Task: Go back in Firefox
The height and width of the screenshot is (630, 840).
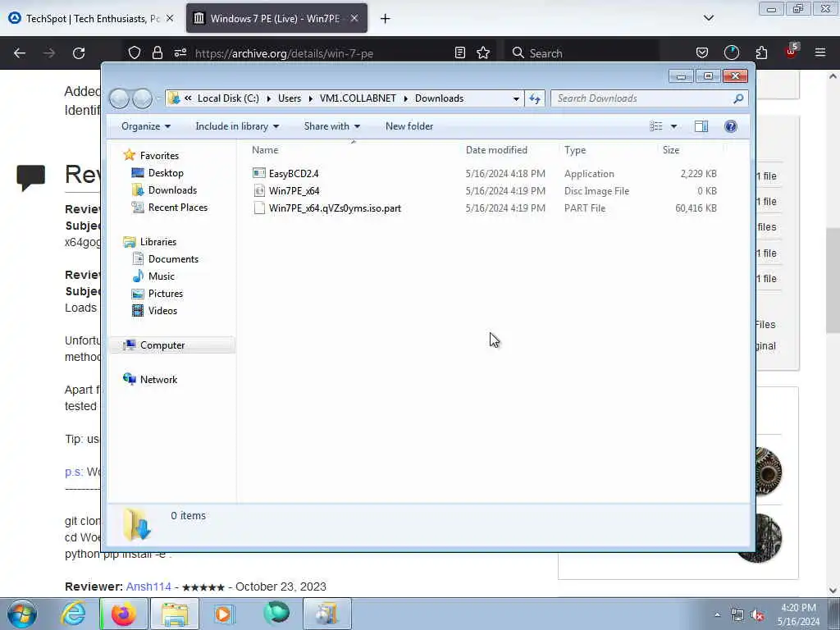Action: point(20,53)
